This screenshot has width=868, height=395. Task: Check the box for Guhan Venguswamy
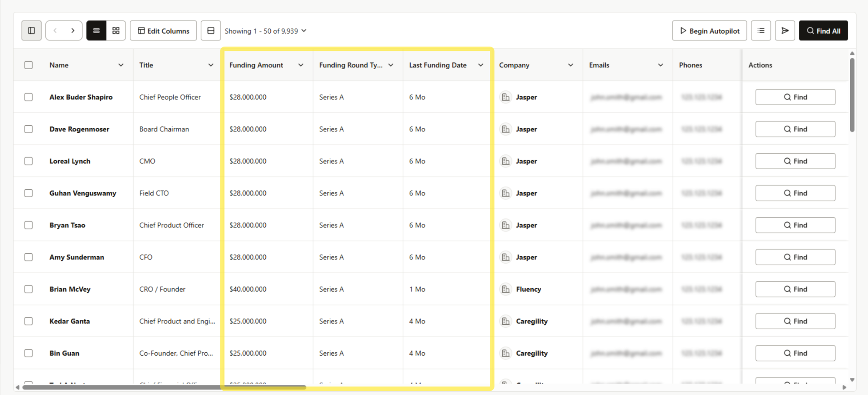[x=28, y=193]
